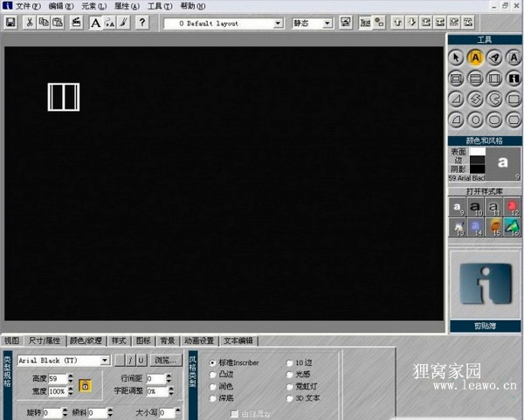Open the 文件 menu

pyautogui.click(x=28, y=6)
